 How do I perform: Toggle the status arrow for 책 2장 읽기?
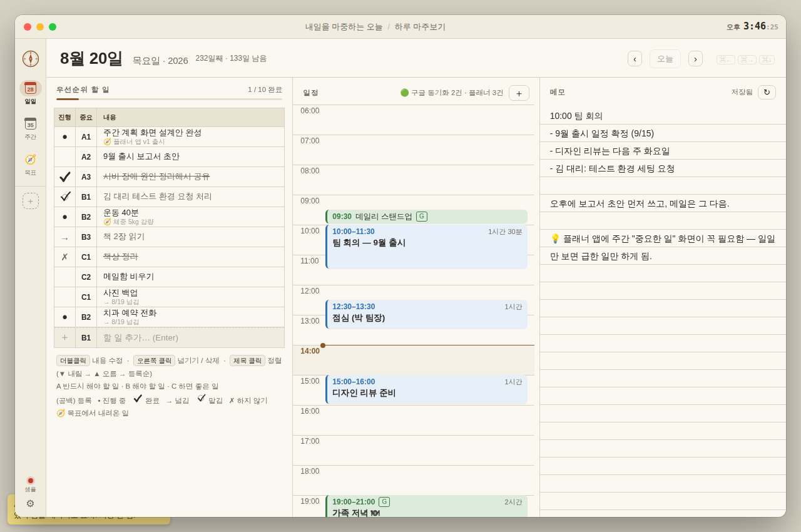click(x=64, y=237)
